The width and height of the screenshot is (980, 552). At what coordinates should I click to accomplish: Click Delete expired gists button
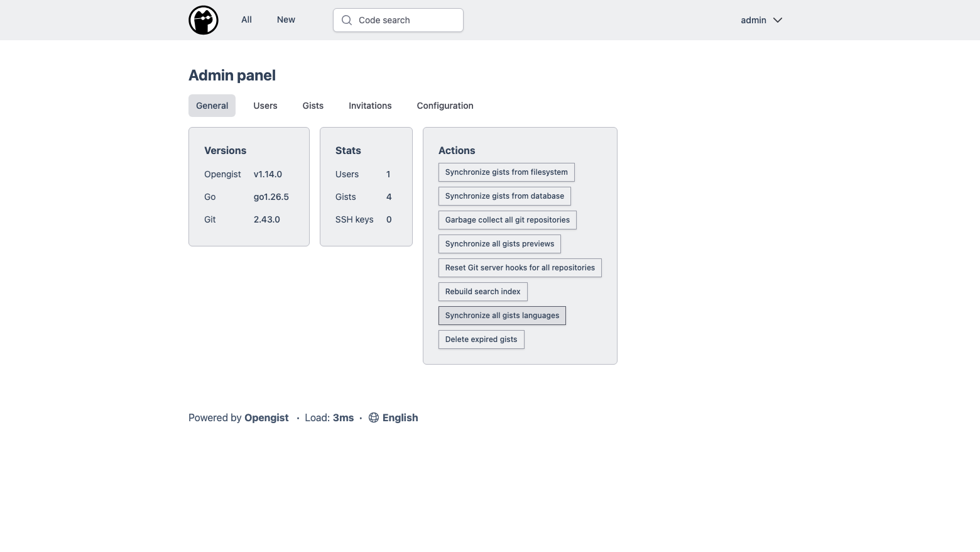(x=481, y=339)
